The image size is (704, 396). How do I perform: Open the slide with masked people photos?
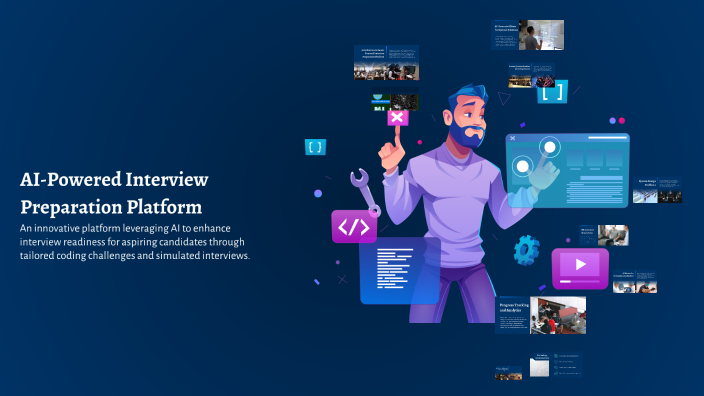click(x=635, y=282)
